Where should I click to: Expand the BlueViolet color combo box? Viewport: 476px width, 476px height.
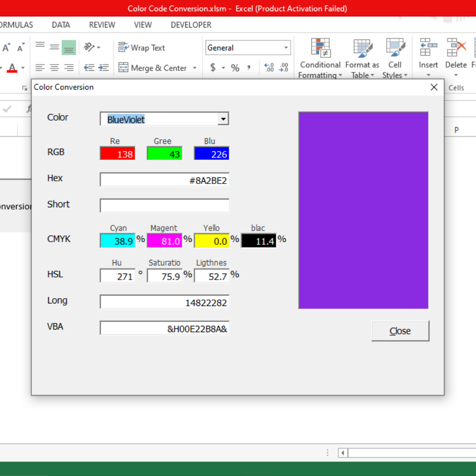point(223,119)
